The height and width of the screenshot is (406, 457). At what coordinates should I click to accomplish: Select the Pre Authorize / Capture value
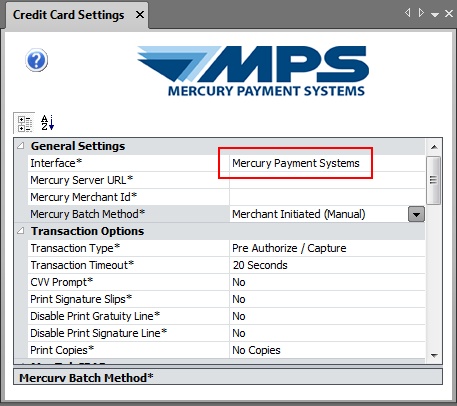point(289,248)
